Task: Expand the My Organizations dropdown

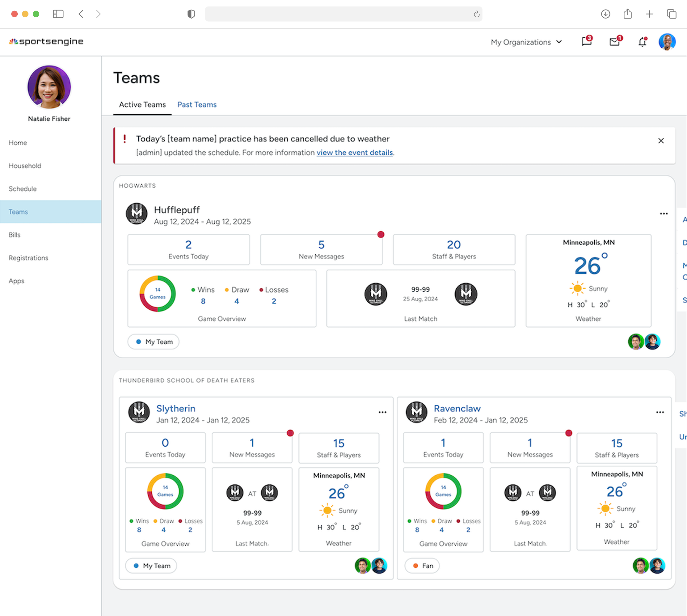Action: coord(526,42)
